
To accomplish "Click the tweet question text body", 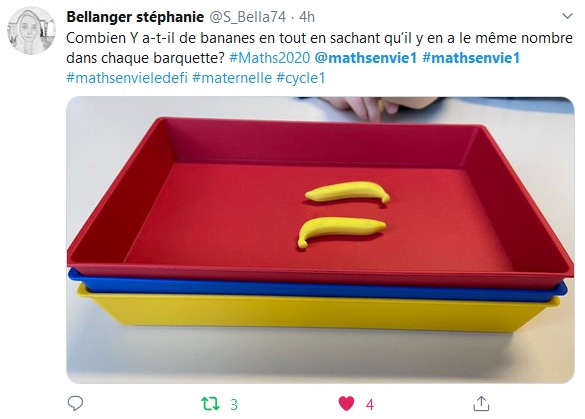I will 319,48.
